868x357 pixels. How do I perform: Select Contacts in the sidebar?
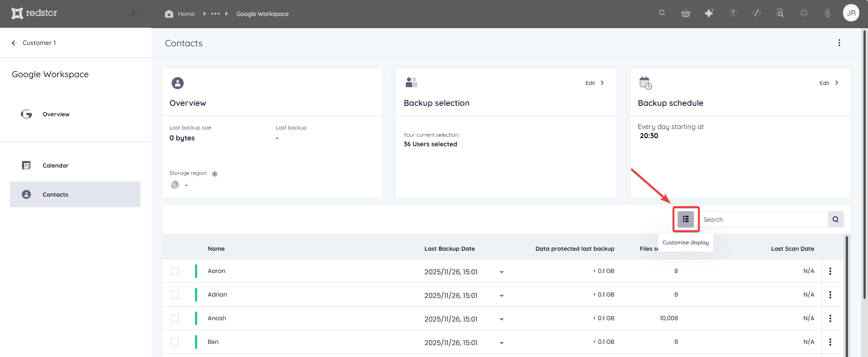[75, 194]
